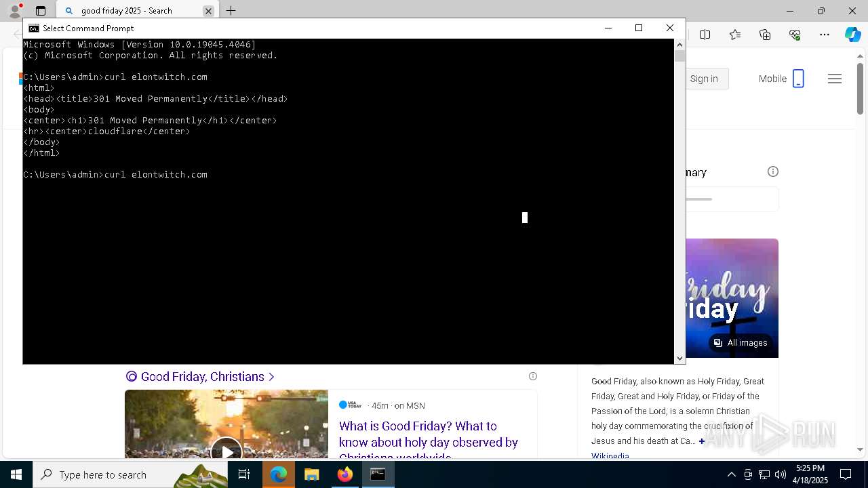Open the Edge profile icon
This screenshot has width=868, height=488.
click(x=15, y=11)
